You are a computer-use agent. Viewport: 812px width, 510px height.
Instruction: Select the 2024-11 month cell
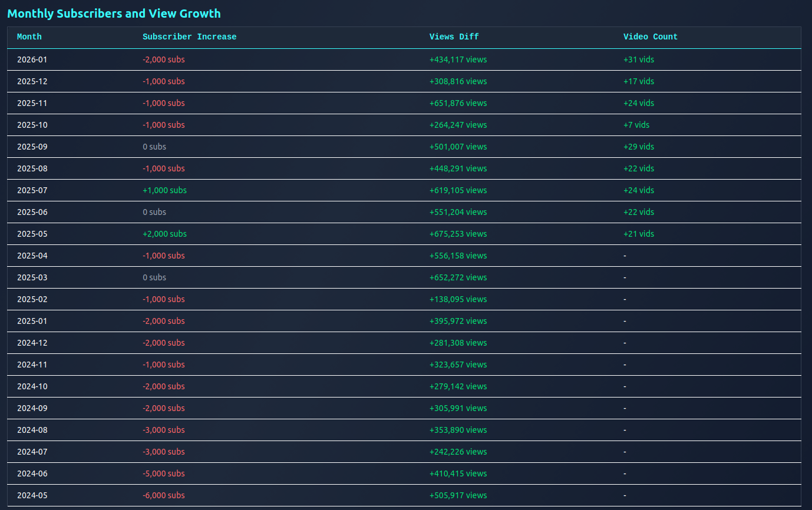(32, 365)
